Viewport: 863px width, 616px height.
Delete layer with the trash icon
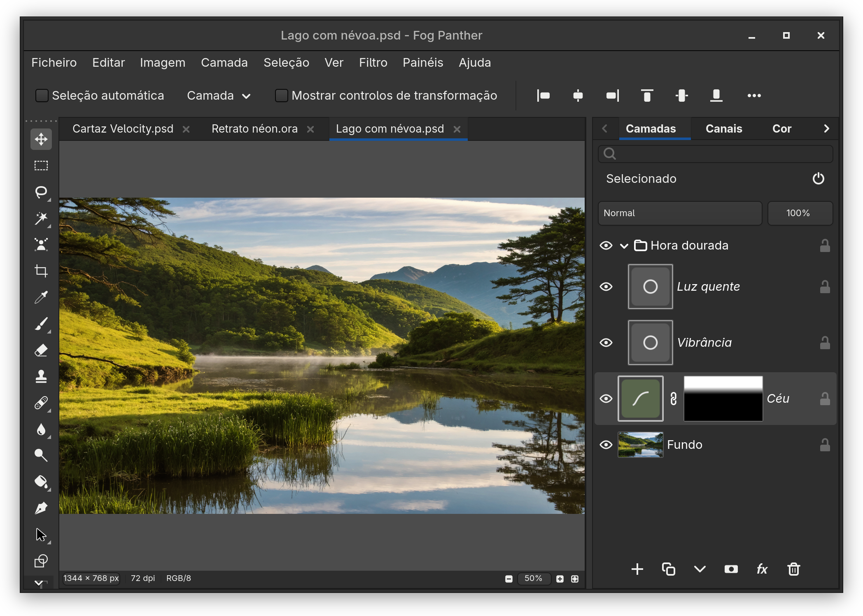(x=793, y=569)
